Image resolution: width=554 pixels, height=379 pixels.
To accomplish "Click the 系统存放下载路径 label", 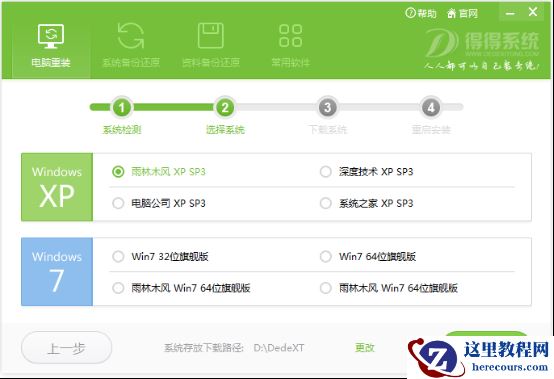I will (204, 348).
